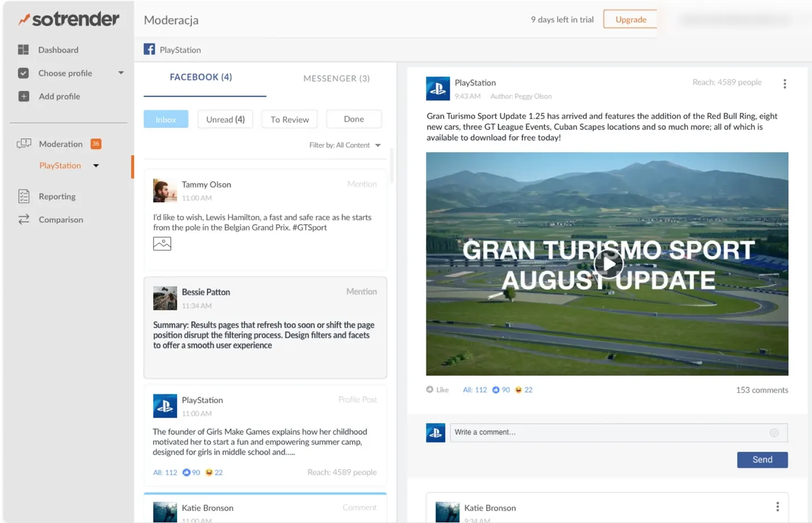Select the To Review filter

289,119
